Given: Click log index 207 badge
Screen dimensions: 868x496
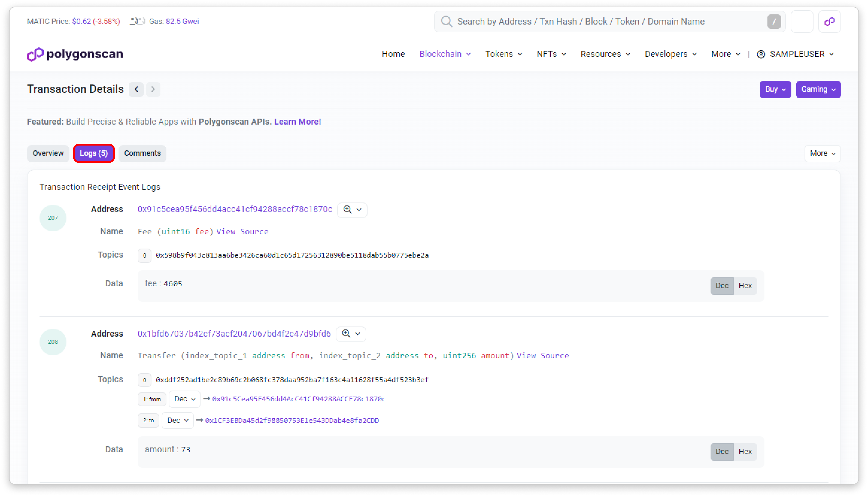Looking at the screenshot, I should coord(53,218).
